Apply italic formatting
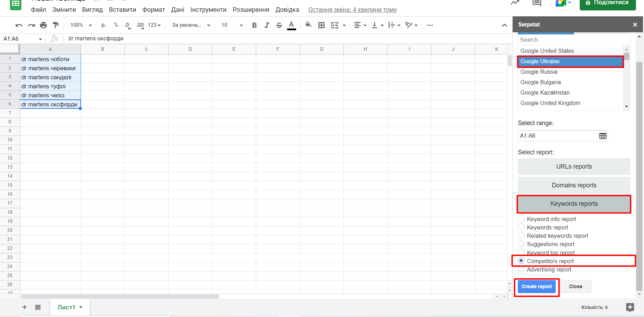Screen dimensions: 644x317 [267, 25]
